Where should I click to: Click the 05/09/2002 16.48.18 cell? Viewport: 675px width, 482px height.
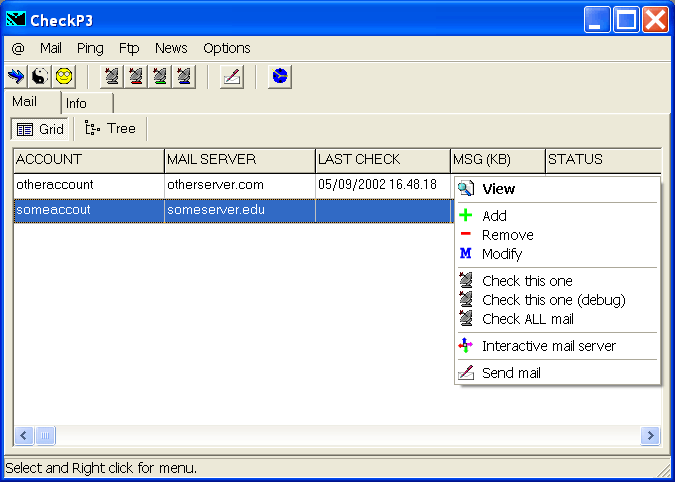(x=383, y=185)
